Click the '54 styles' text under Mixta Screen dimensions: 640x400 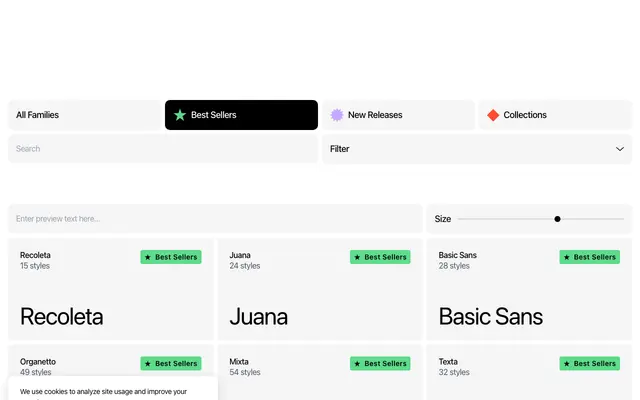pos(244,372)
